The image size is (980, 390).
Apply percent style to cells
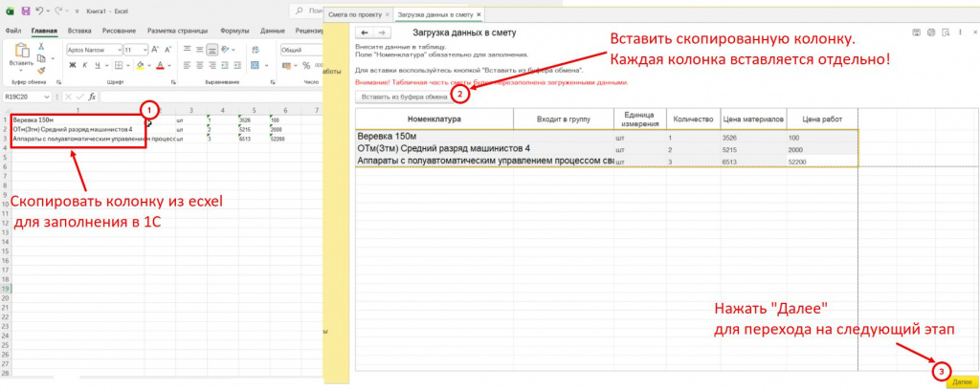pyautogui.click(x=306, y=65)
